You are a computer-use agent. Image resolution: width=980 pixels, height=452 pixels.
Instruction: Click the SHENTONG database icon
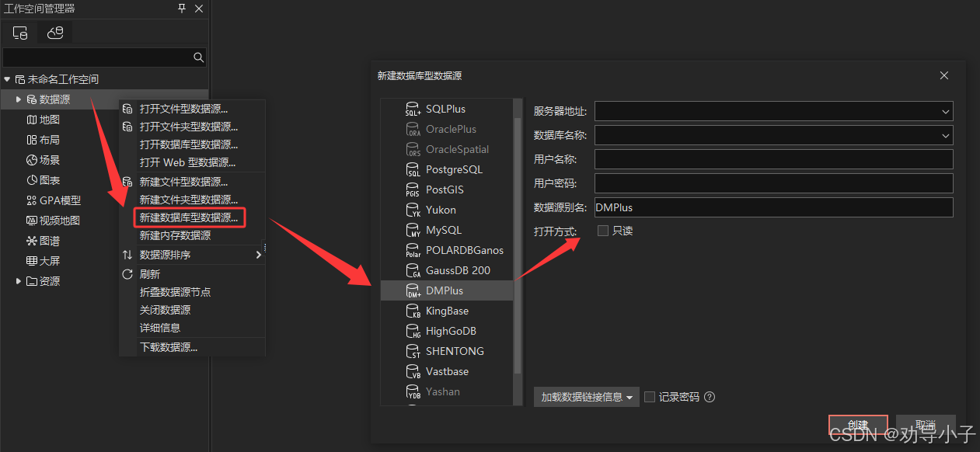tap(413, 351)
